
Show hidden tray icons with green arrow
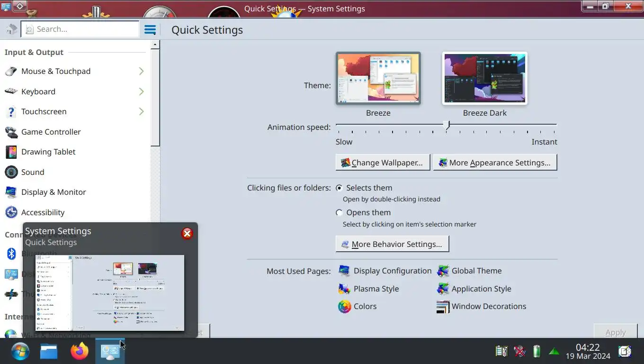click(x=554, y=351)
